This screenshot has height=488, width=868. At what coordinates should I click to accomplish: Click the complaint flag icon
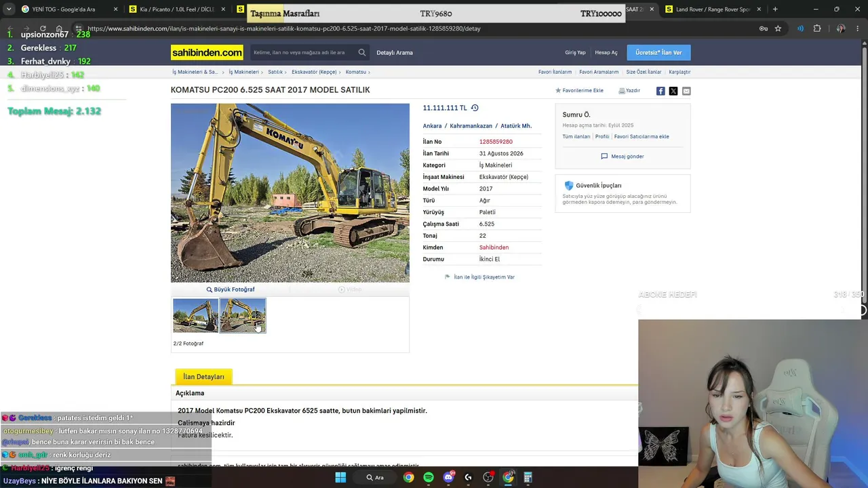point(448,277)
